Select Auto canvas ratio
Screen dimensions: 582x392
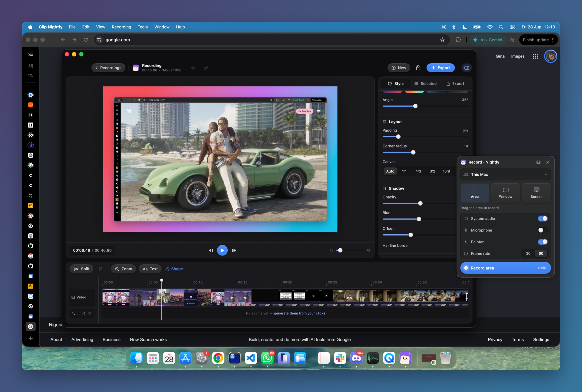[x=390, y=171]
